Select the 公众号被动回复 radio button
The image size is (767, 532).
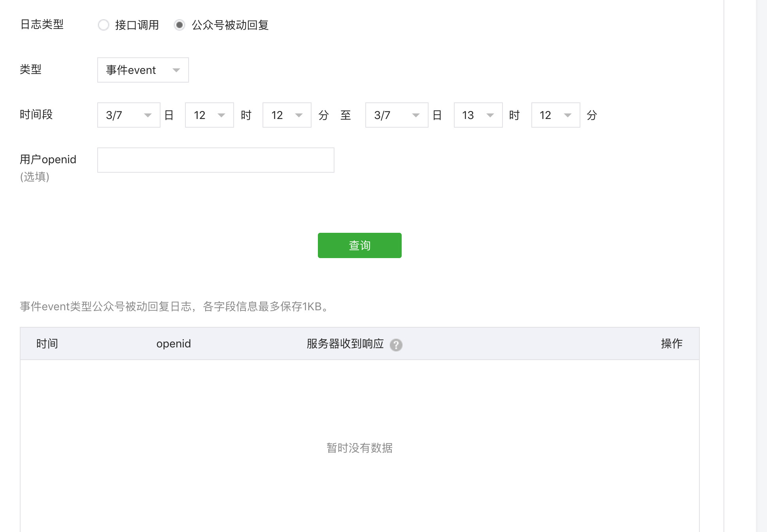[179, 25]
